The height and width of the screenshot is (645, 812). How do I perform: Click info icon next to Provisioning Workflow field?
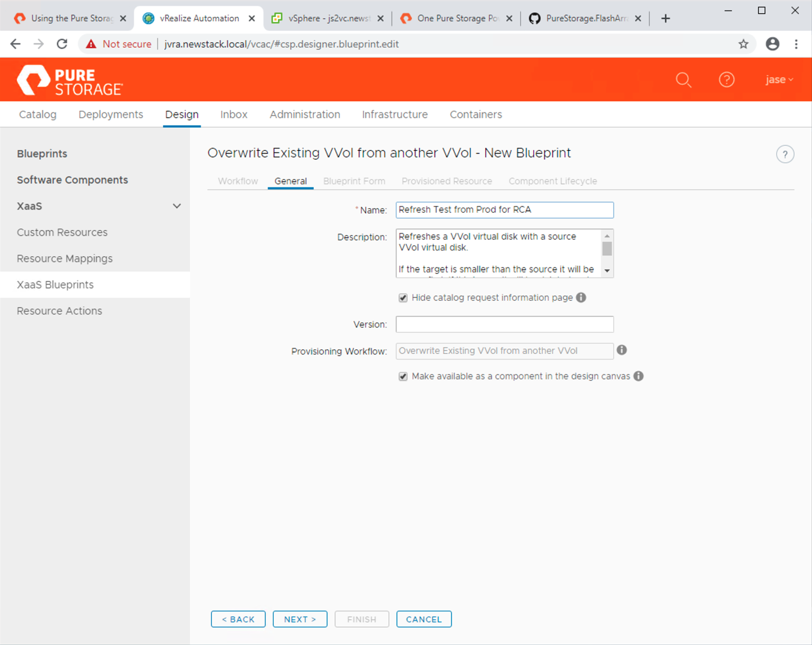pos(622,350)
